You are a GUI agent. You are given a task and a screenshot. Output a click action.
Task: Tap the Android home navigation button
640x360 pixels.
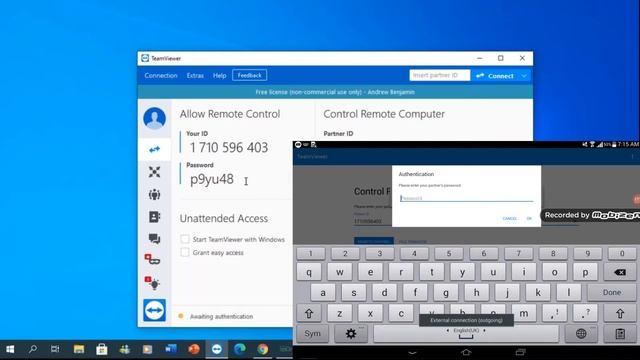[466, 352]
